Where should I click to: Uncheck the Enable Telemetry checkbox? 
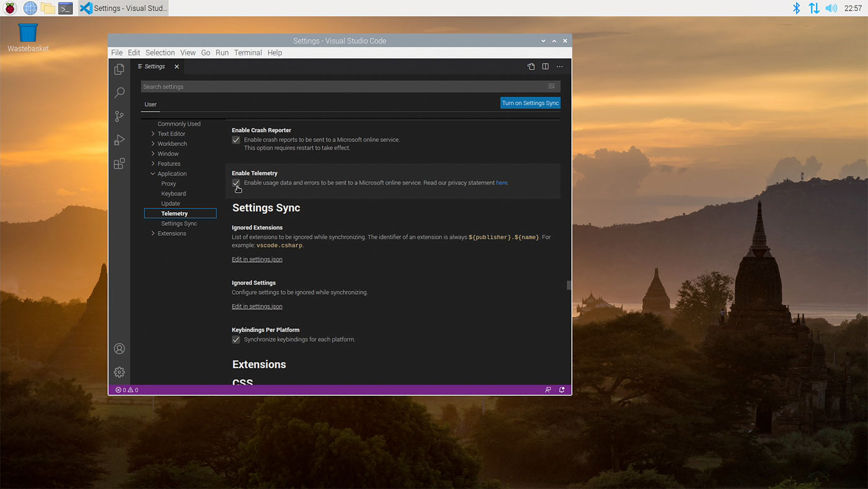(x=236, y=183)
